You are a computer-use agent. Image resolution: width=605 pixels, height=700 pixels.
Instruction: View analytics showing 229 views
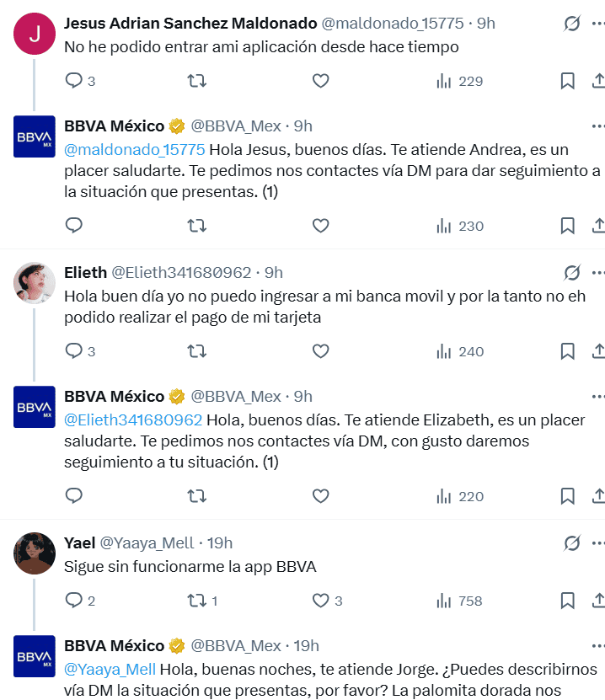(459, 81)
